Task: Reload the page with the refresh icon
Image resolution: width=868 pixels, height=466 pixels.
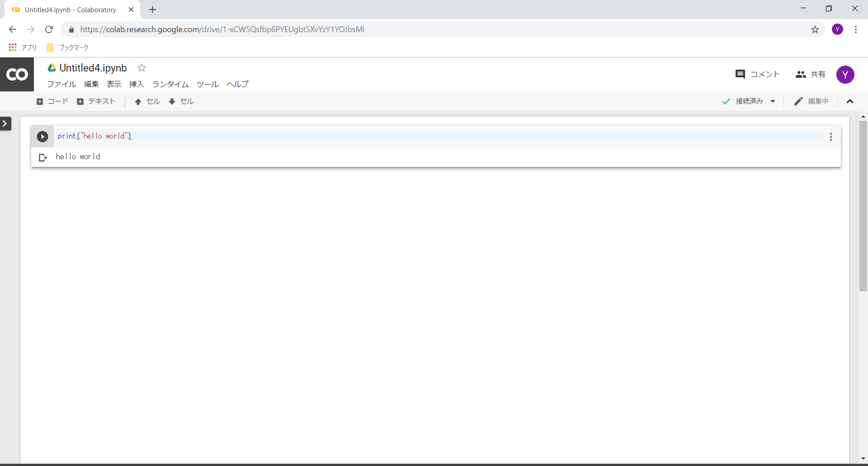Action: click(49, 29)
